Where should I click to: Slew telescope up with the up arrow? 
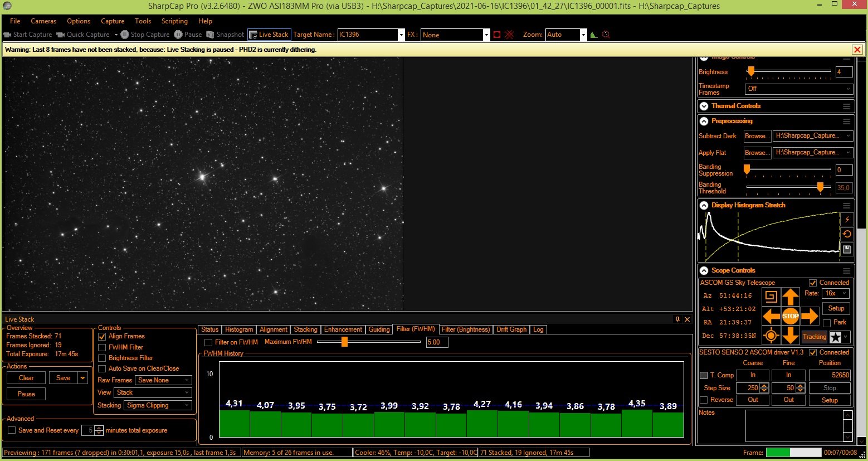(790, 297)
